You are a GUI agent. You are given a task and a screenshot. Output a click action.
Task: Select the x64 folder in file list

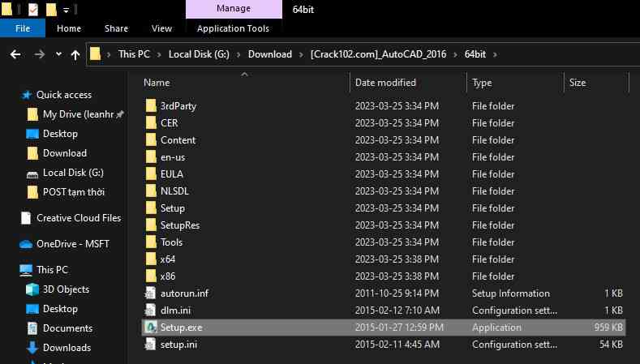(167, 259)
